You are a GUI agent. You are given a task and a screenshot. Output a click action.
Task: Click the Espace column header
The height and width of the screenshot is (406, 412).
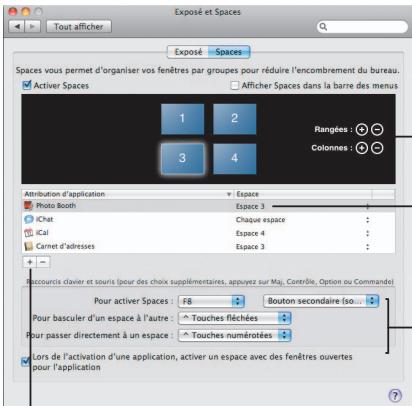tap(303, 194)
